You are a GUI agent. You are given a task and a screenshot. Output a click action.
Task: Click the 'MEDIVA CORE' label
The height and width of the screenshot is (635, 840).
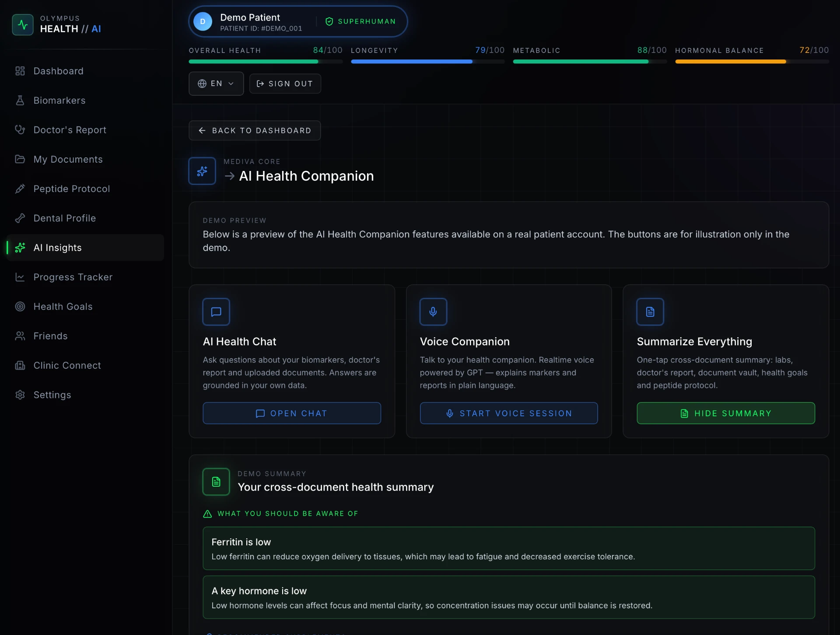click(252, 162)
